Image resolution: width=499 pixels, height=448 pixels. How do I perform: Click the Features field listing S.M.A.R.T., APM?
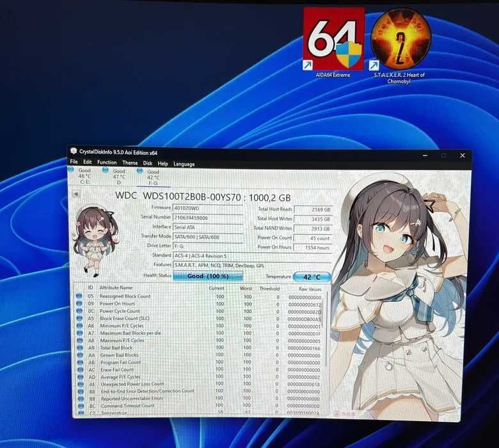coord(252,265)
